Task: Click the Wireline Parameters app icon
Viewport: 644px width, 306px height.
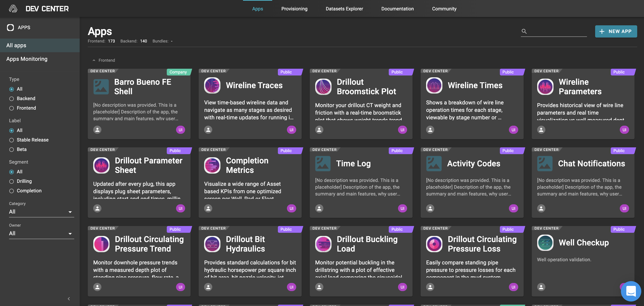Action: pyautogui.click(x=545, y=87)
